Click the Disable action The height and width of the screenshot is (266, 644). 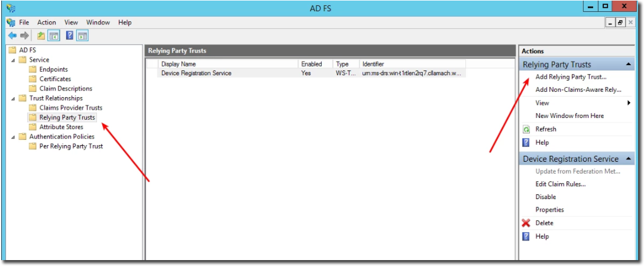tap(546, 197)
